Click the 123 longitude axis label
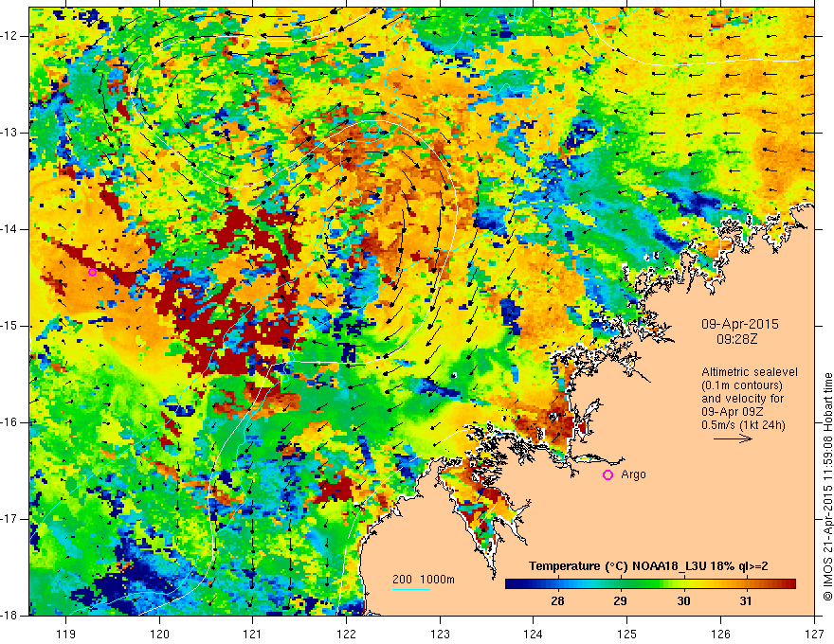Image resolution: width=834 pixels, height=644 pixels. click(x=440, y=634)
